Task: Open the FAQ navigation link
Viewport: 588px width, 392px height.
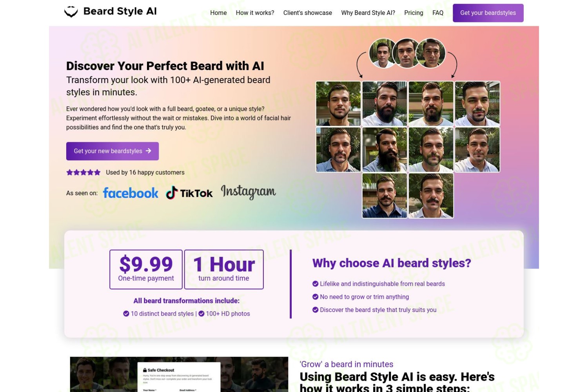Action: click(438, 13)
